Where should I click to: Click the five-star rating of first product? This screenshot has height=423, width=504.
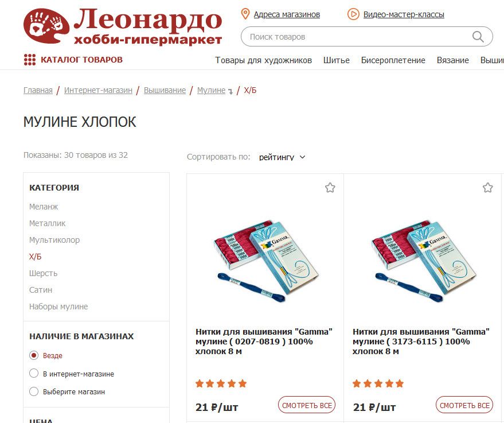(x=221, y=383)
